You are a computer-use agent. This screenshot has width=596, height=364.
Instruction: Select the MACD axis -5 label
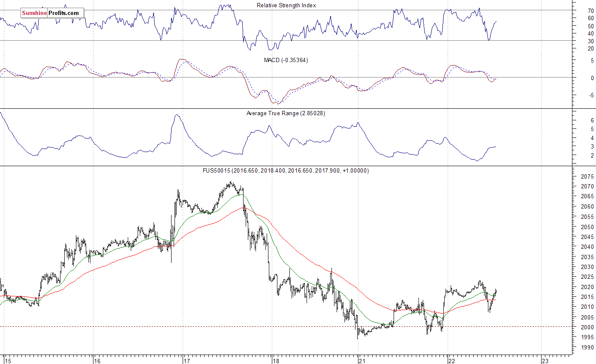click(x=591, y=95)
